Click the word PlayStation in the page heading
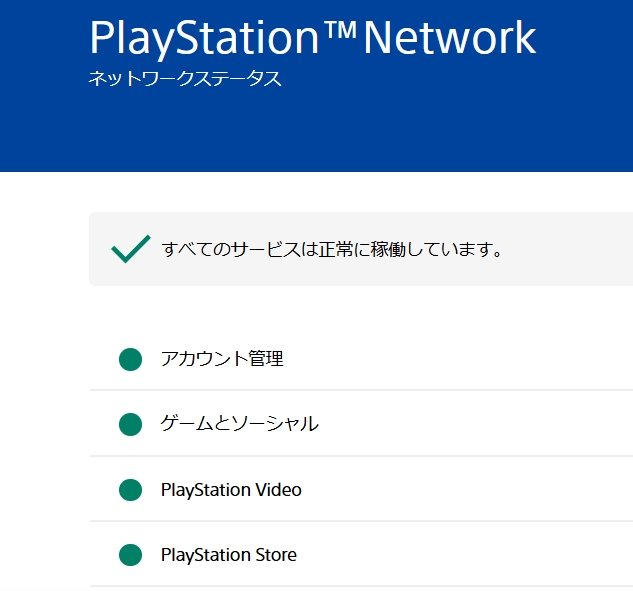The height and width of the screenshot is (591, 633). pos(206,38)
